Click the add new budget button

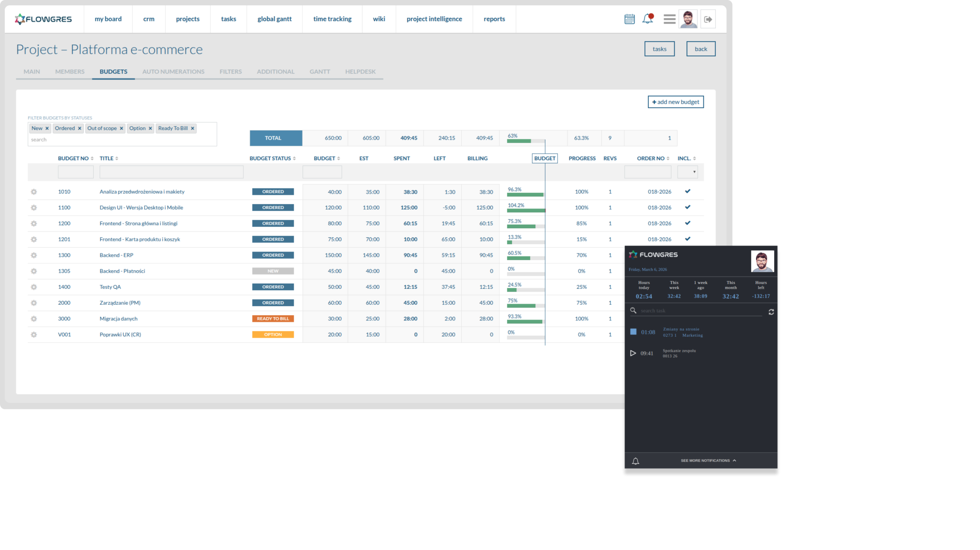click(x=676, y=102)
